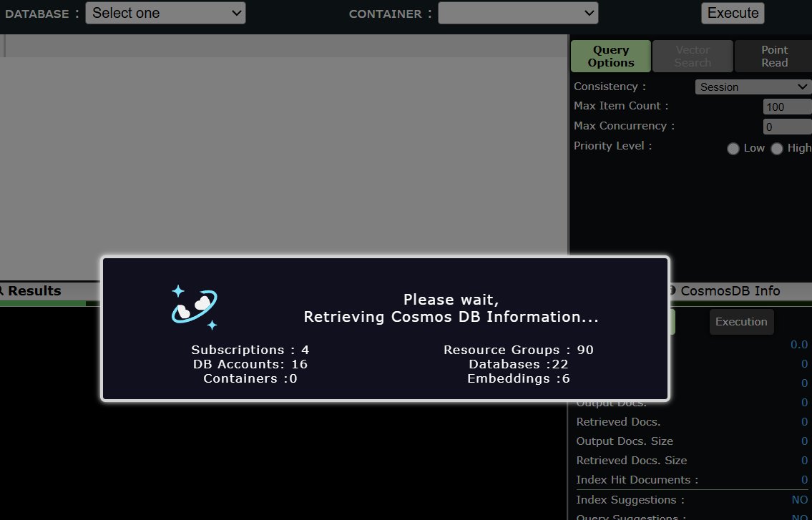The width and height of the screenshot is (812, 520).
Task: Switch to the Query Options tab
Action: [610, 56]
